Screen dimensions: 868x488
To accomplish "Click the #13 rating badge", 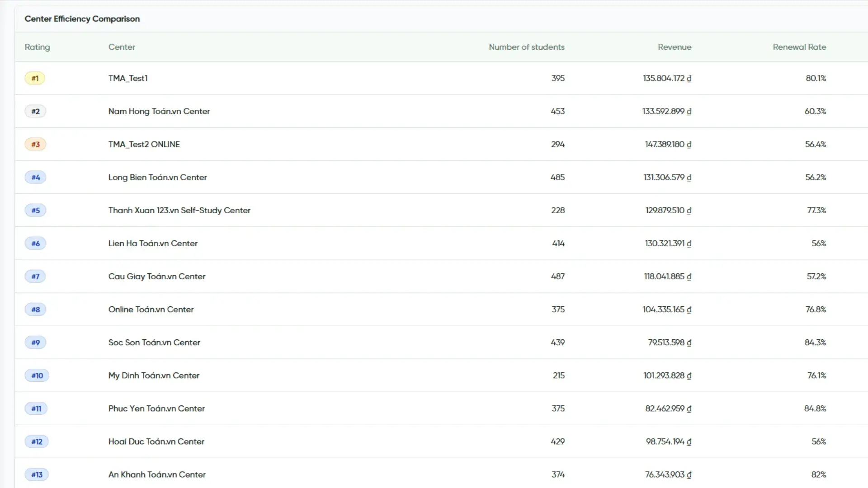I will (x=37, y=474).
